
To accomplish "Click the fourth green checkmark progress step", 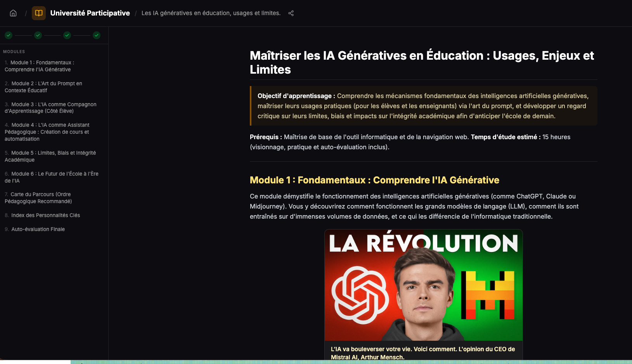I will [x=97, y=35].
